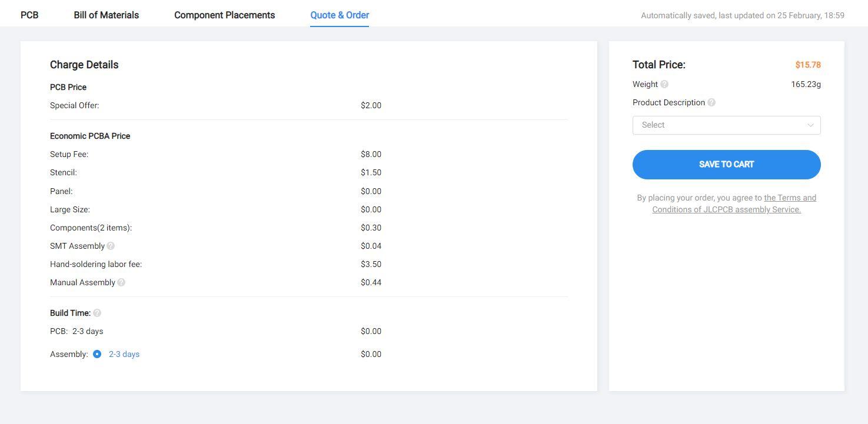Click the Panel label
Screen dimensions: 868x424
pyautogui.click(x=61, y=191)
